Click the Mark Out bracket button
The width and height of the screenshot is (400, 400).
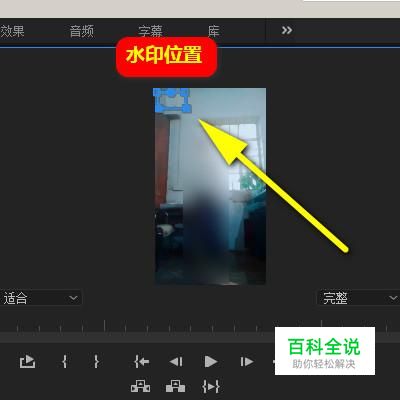[96, 361]
